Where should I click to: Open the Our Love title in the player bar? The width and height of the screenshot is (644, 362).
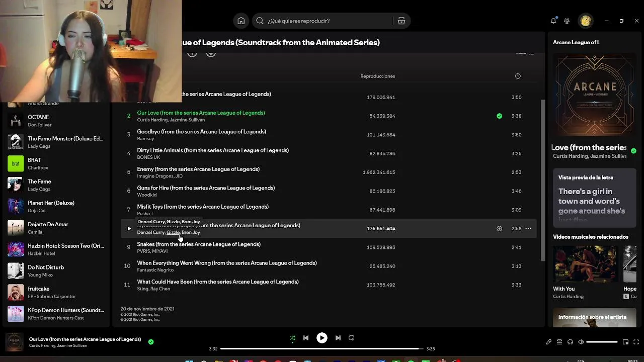pos(85,339)
